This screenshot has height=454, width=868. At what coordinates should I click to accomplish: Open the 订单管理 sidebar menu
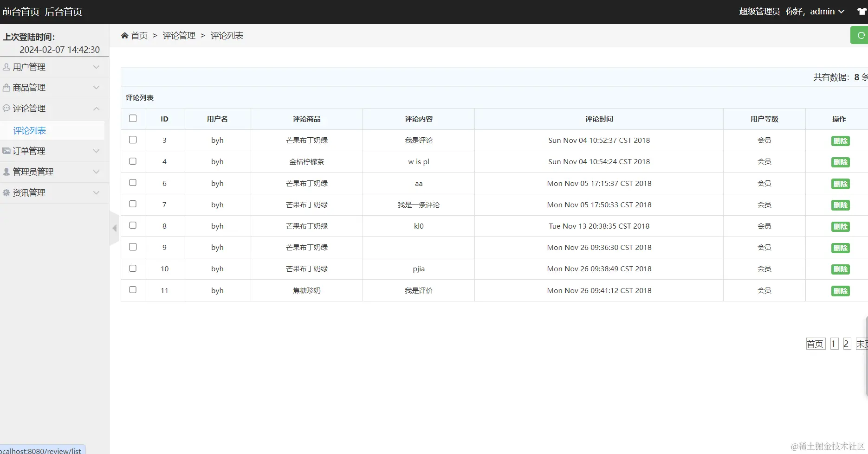point(54,151)
